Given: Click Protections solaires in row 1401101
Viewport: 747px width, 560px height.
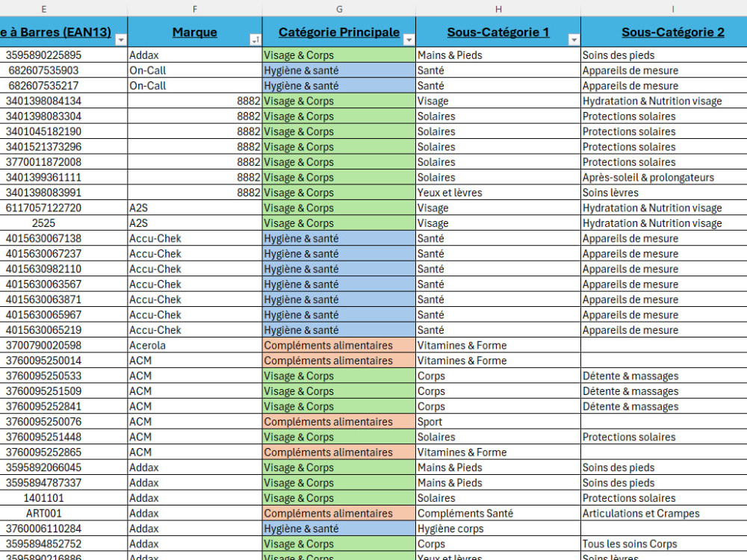Looking at the screenshot, I should (x=664, y=498).
